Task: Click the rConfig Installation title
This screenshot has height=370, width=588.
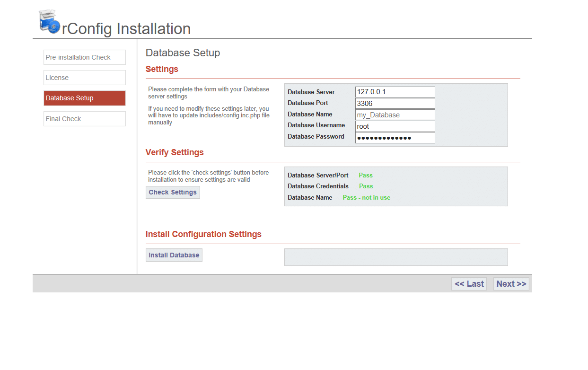Action: pyautogui.click(x=126, y=29)
